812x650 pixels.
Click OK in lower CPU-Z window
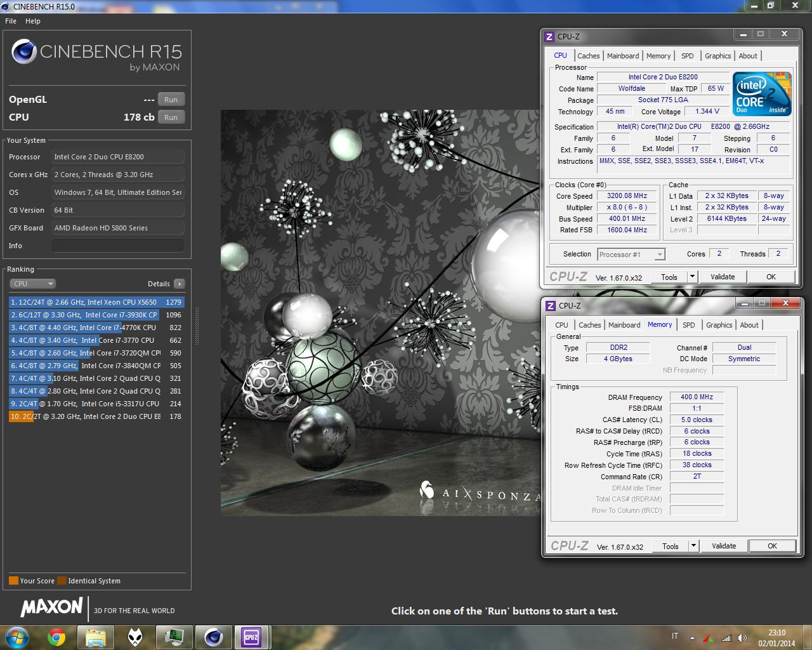(x=772, y=546)
